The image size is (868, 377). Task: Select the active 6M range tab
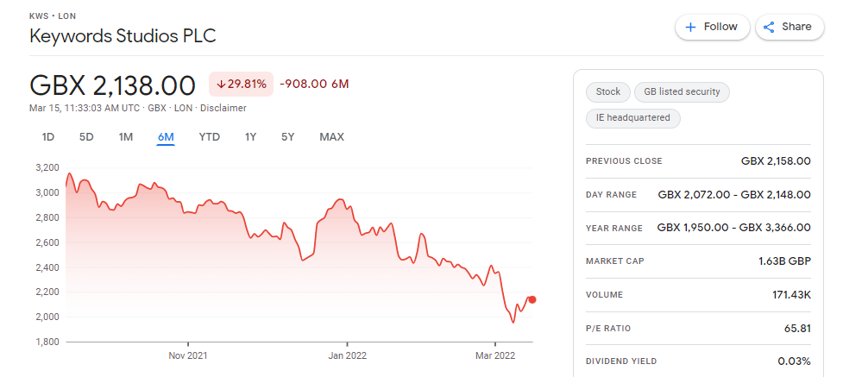166,137
